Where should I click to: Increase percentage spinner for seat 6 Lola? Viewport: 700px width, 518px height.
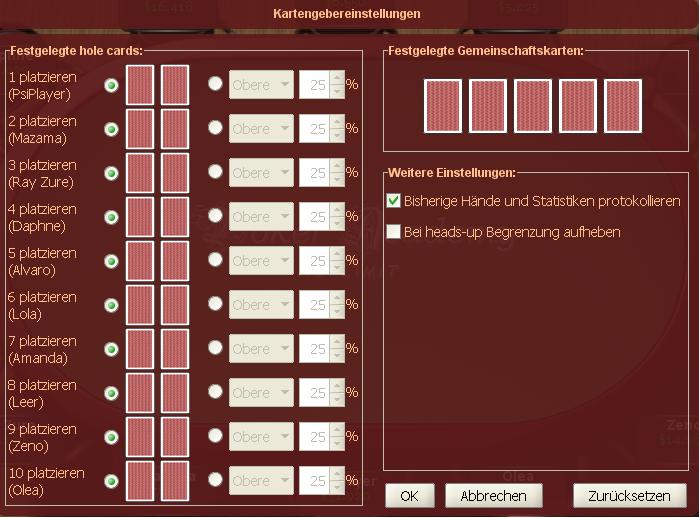338,297
